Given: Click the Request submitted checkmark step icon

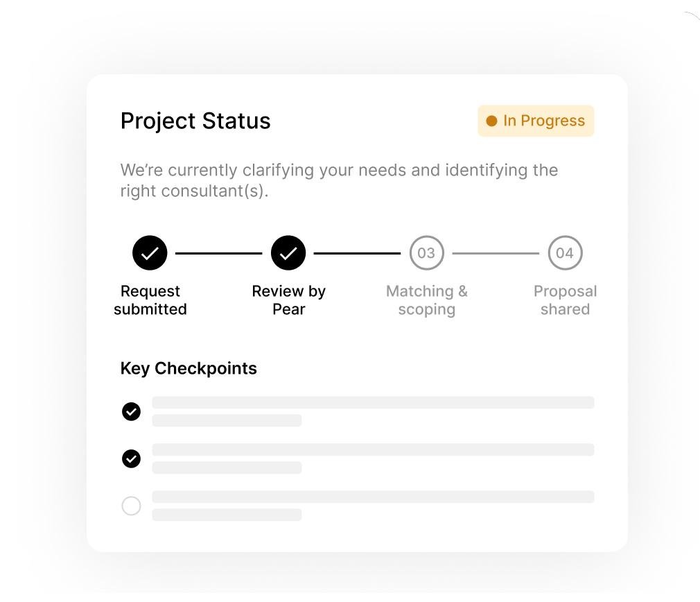Looking at the screenshot, I should pos(150,253).
